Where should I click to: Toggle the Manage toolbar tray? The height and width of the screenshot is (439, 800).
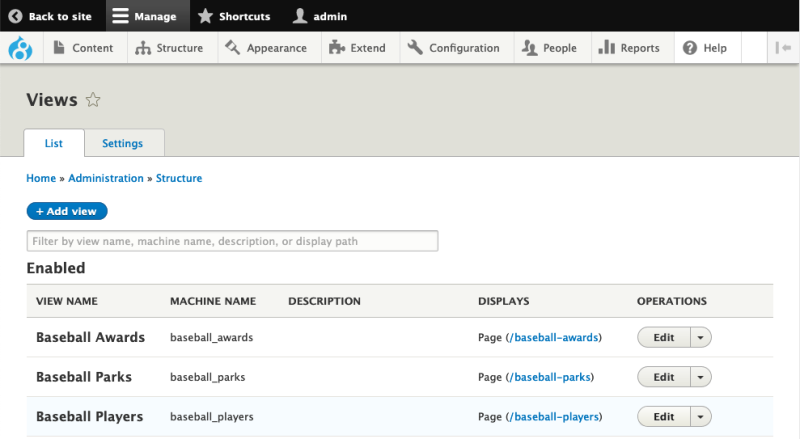pos(147,16)
